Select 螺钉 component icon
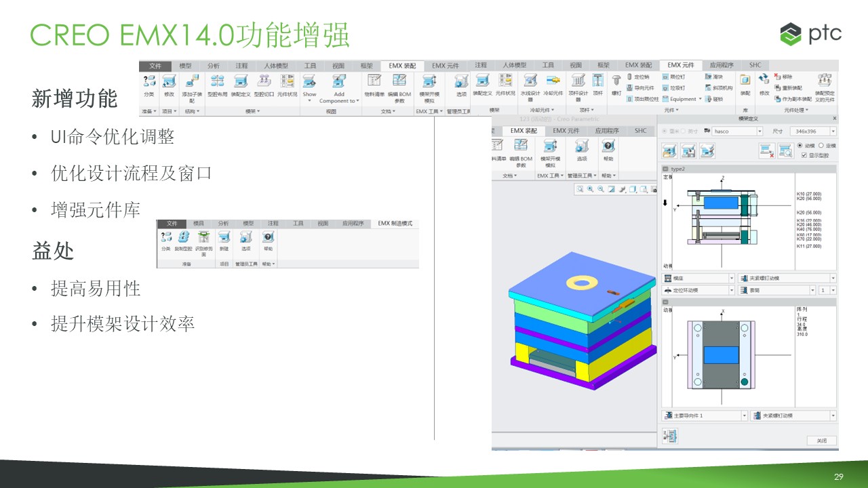The height and width of the screenshot is (488, 868). click(x=616, y=85)
